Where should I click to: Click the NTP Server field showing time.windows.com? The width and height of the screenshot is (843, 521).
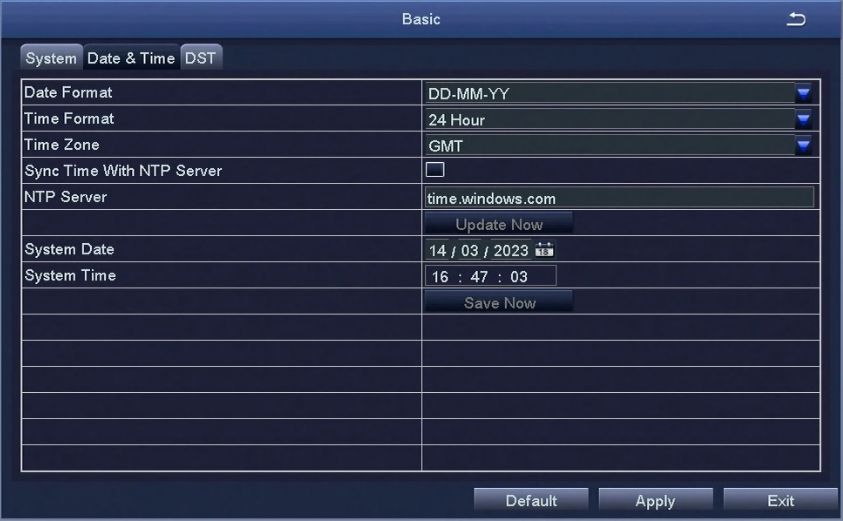pyautogui.click(x=618, y=198)
